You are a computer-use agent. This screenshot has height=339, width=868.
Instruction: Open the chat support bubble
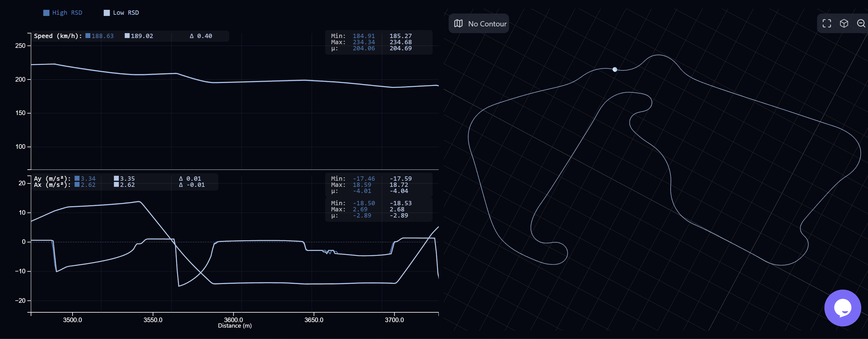tap(843, 308)
